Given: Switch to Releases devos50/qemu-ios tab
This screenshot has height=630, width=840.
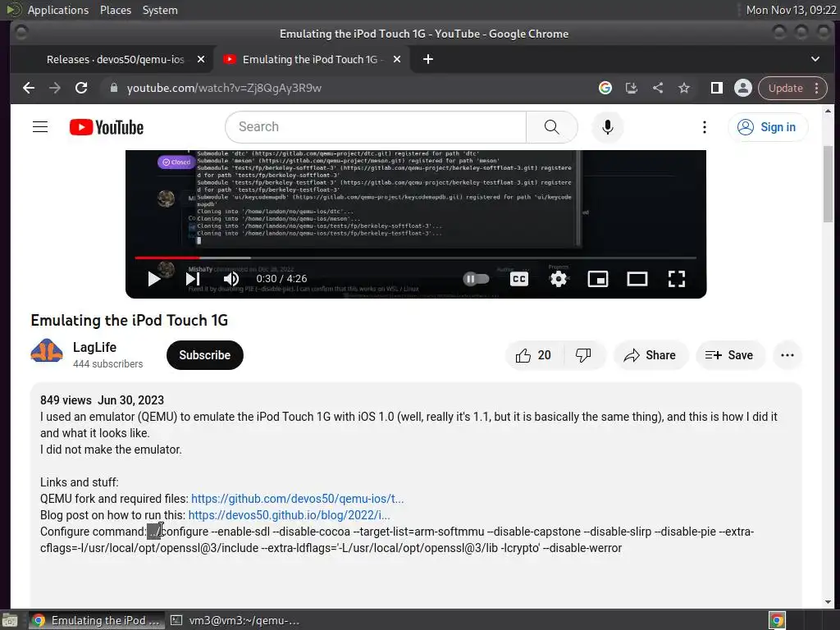Looking at the screenshot, I should [x=115, y=59].
